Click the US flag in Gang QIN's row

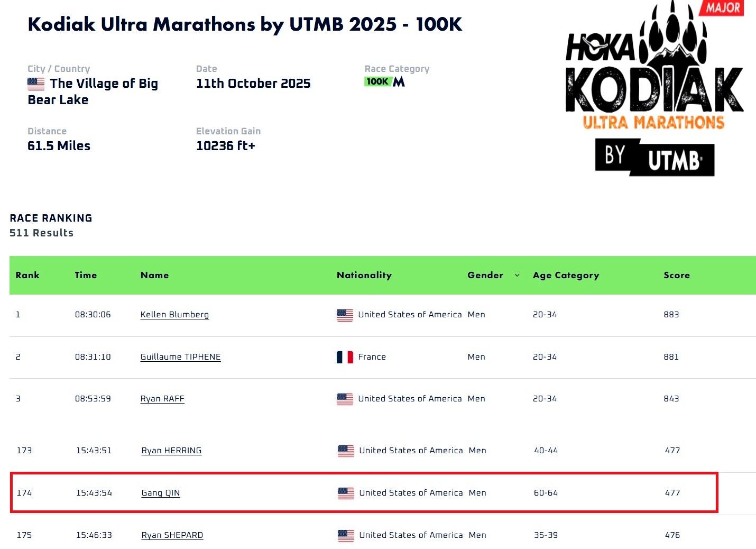(x=346, y=493)
